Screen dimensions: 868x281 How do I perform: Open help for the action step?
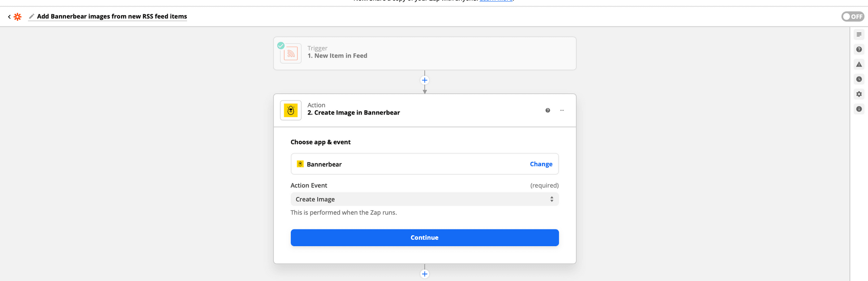pos(548,110)
